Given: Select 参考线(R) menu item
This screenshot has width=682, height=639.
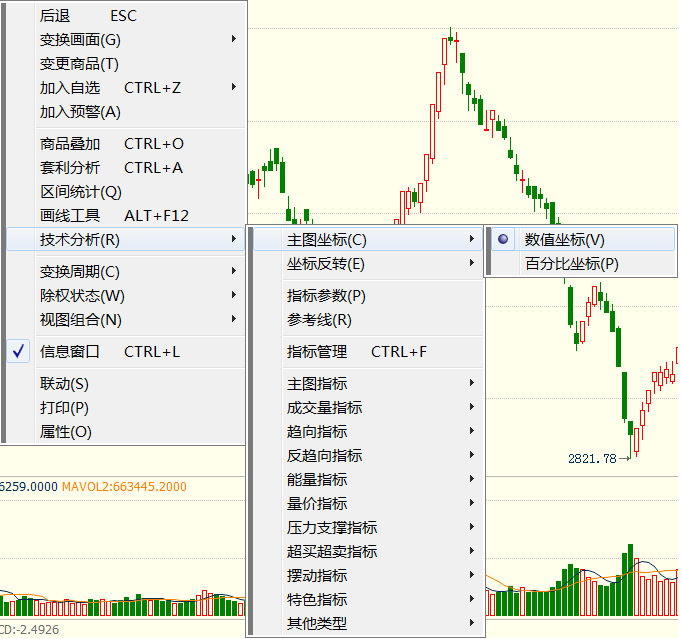Looking at the screenshot, I should coord(319,320).
